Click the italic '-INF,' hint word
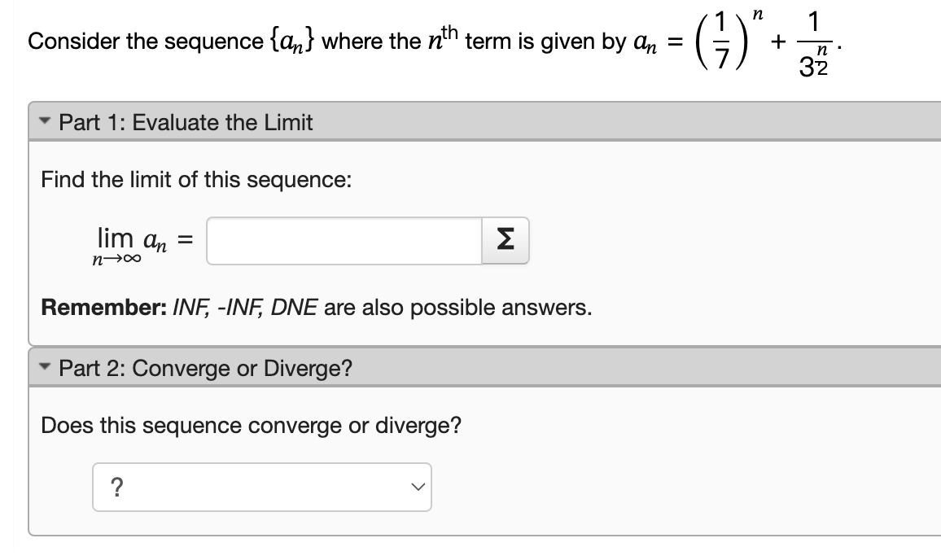Image resolution: width=941 pixels, height=560 pixels. (240, 308)
